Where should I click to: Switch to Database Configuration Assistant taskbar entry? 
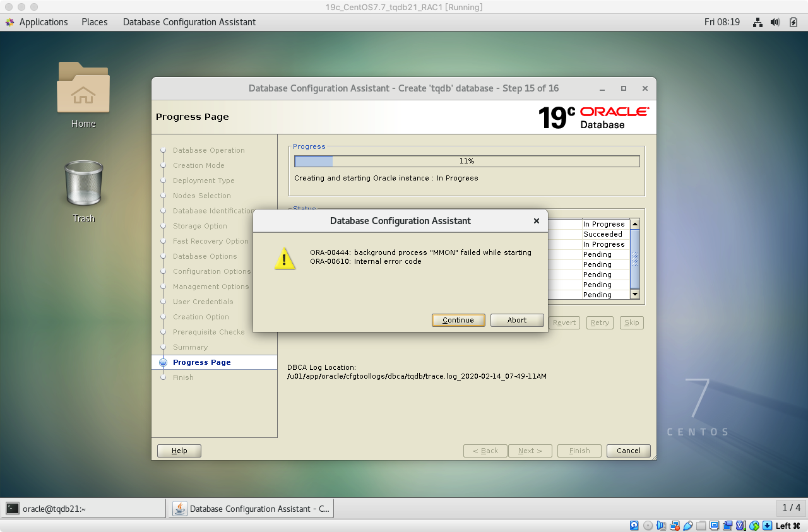point(251,508)
